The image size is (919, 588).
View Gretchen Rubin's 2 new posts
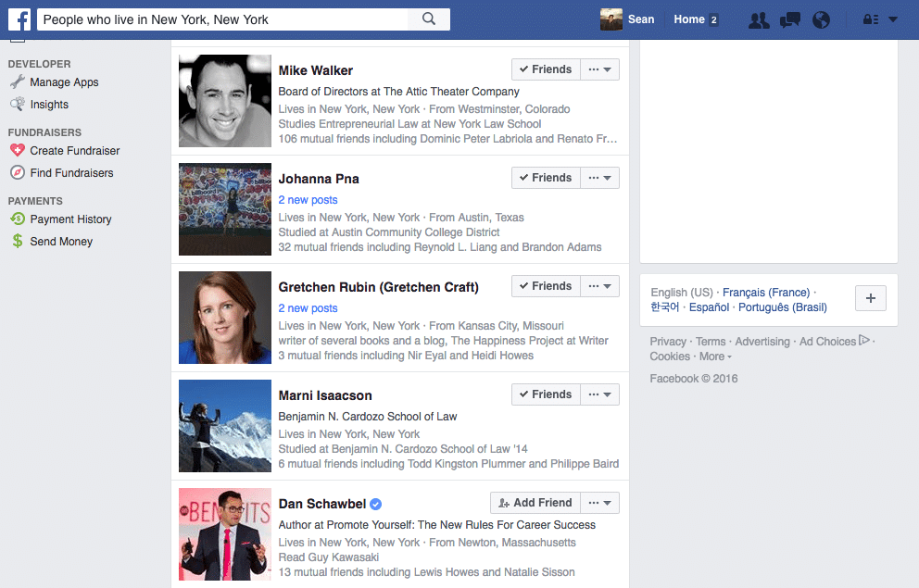pyautogui.click(x=308, y=308)
